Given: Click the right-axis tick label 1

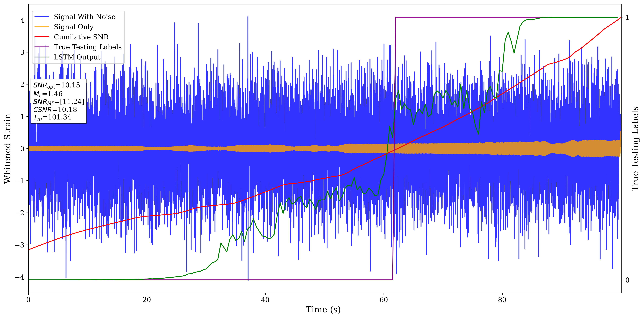Looking at the screenshot, I should [x=627, y=17].
